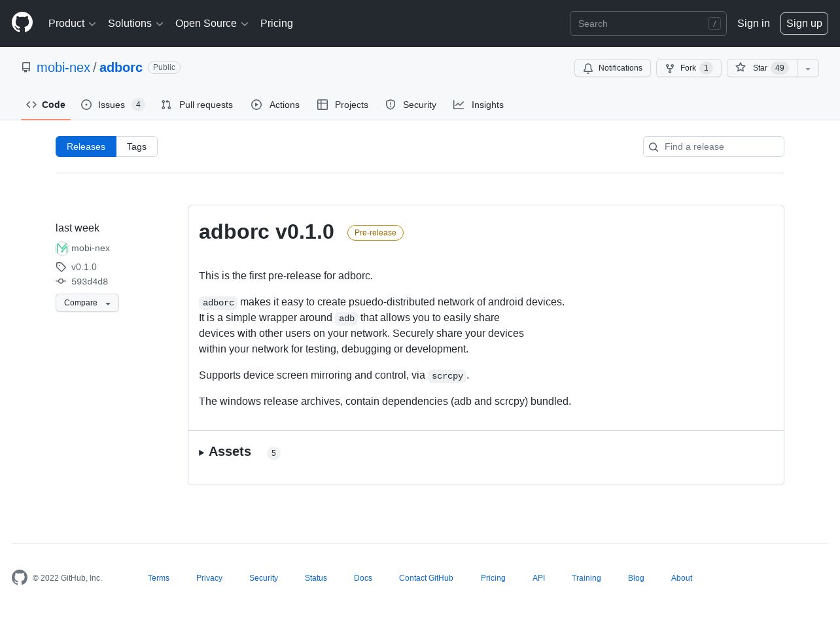Open the star lists dropdown arrow

click(x=808, y=68)
